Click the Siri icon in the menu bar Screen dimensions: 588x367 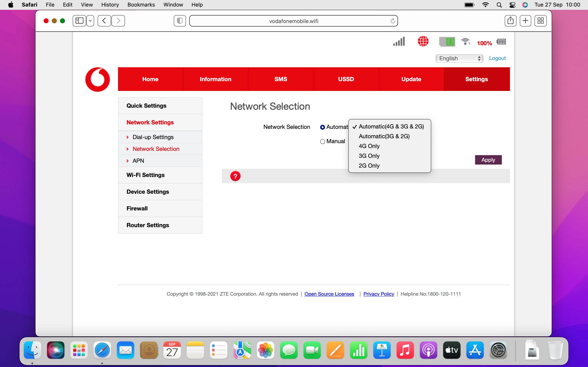[x=525, y=5]
